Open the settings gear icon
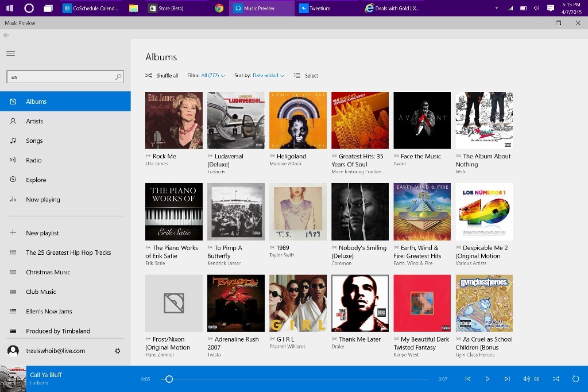Image resolution: width=588 pixels, height=392 pixels. [117, 351]
